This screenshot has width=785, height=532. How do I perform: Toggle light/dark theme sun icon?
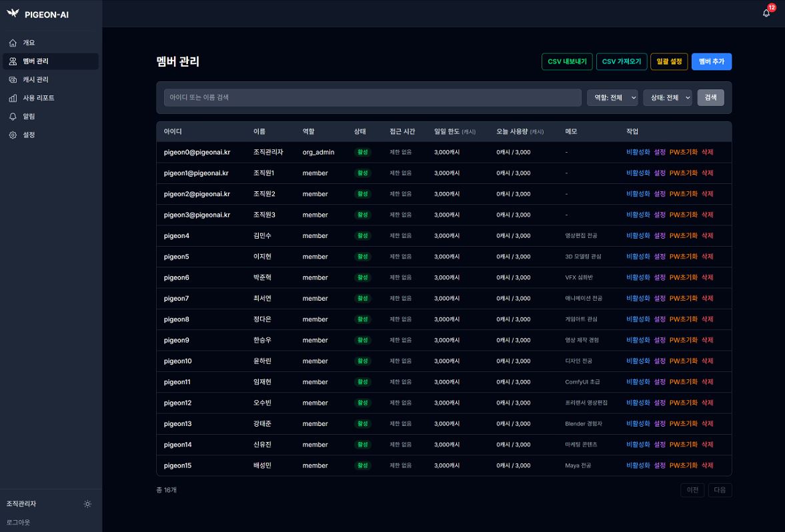(x=87, y=504)
